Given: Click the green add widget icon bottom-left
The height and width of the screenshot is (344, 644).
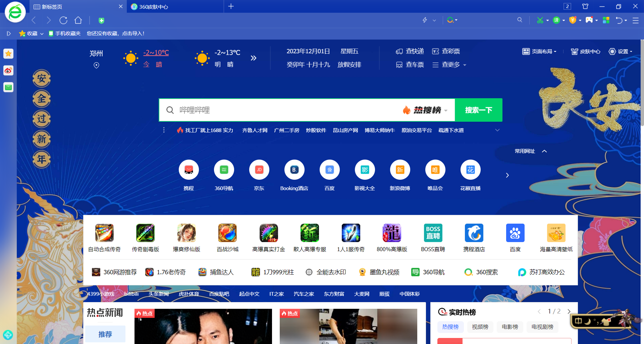Looking at the screenshot, I should pyautogui.click(x=8, y=335).
